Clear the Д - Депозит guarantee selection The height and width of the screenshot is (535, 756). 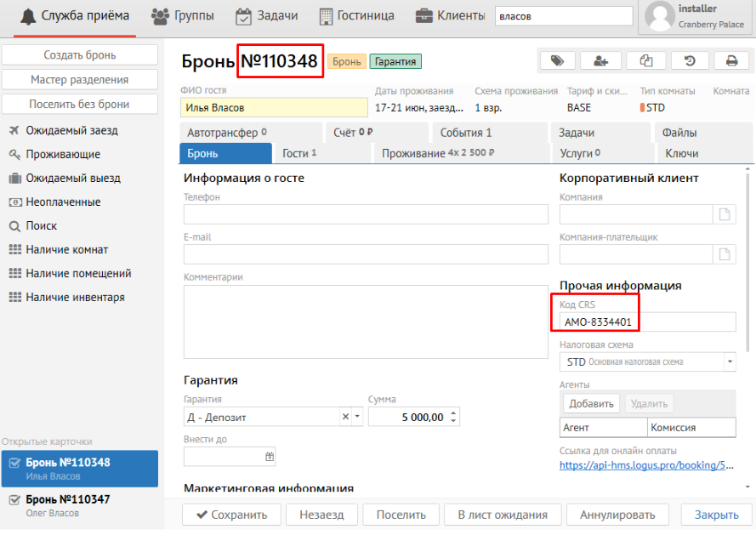tap(345, 417)
